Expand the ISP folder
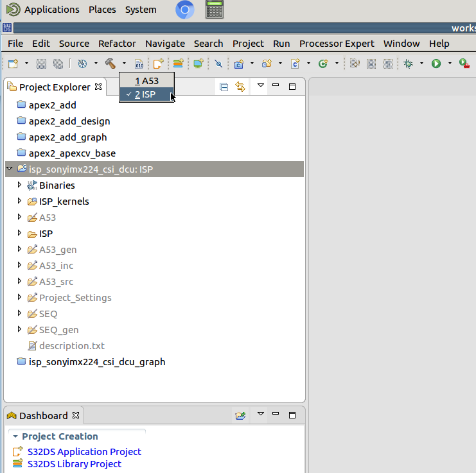The width and height of the screenshot is (476, 473). pos(19,233)
